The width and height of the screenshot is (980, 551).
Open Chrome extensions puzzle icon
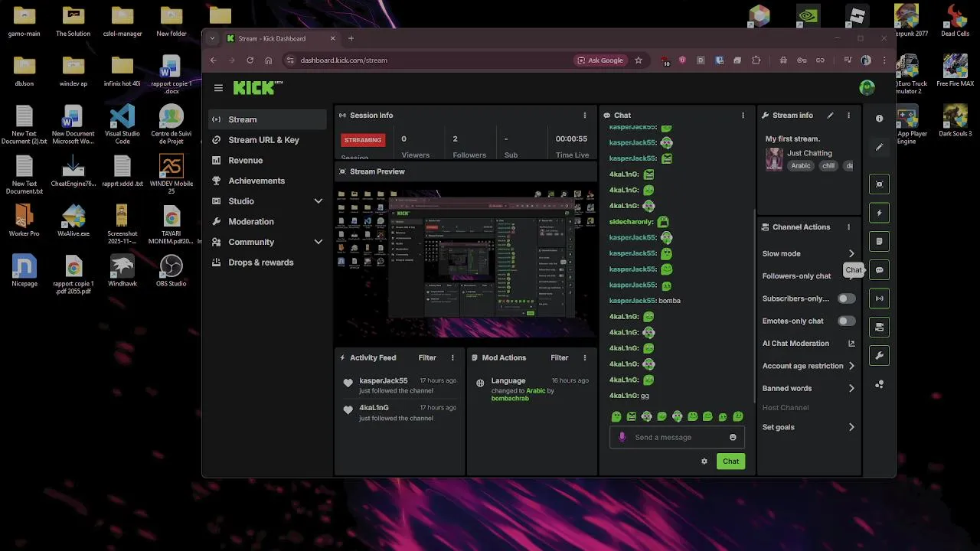tap(756, 60)
